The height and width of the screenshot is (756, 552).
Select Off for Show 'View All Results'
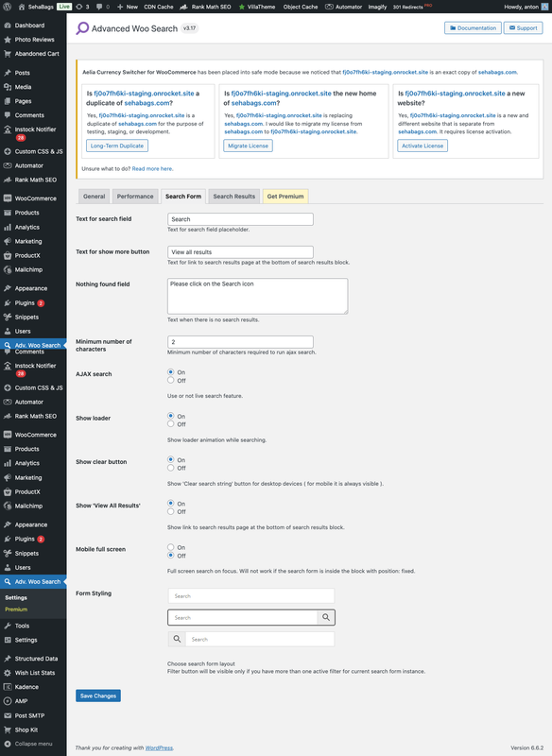[171, 511]
